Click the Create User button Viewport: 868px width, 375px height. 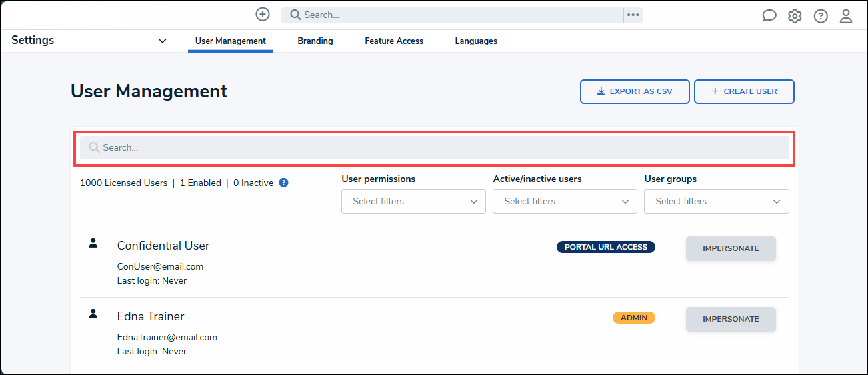point(744,91)
